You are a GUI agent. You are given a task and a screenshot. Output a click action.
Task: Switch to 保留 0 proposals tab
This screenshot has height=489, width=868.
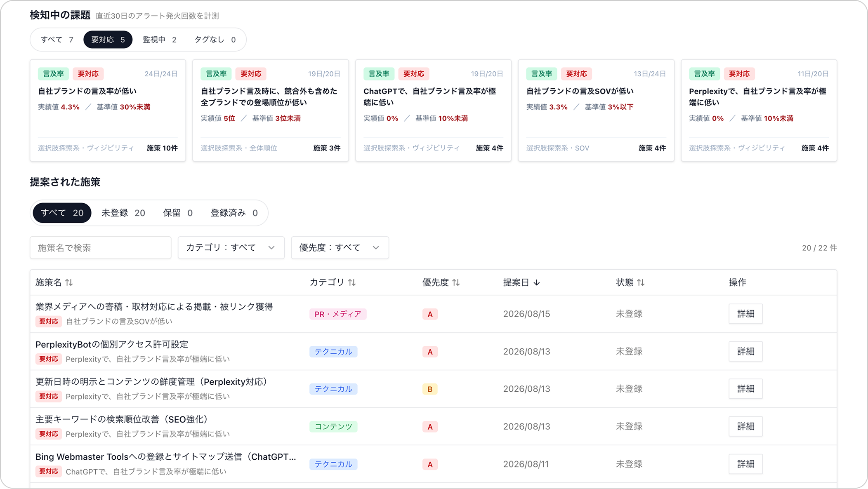[x=178, y=213]
